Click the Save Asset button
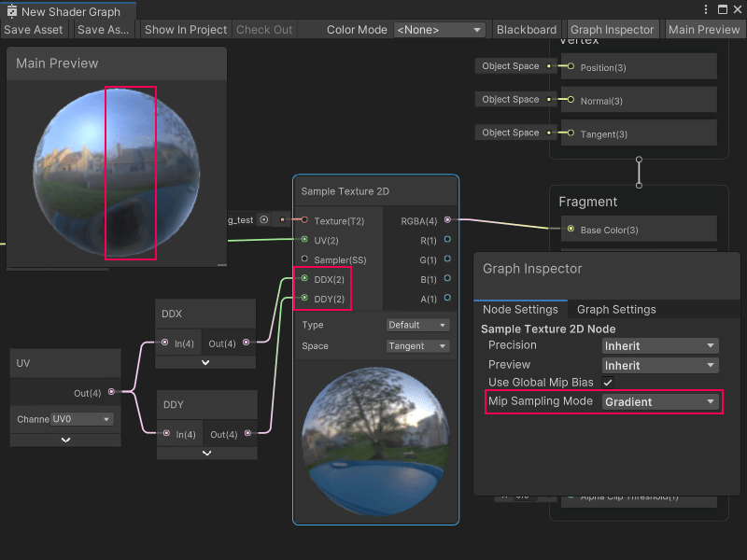The height and width of the screenshot is (560, 747). pyautogui.click(x=34, y=29)
